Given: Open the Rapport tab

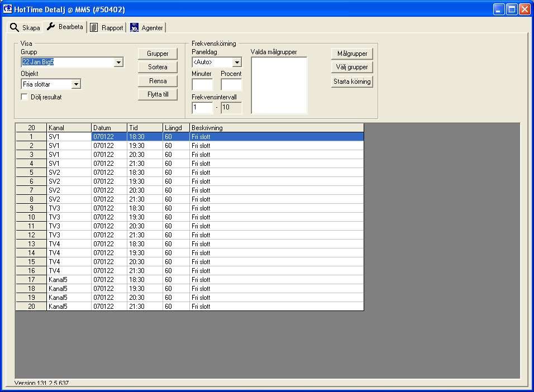Looking at the screenshot, I should [107, 27].
